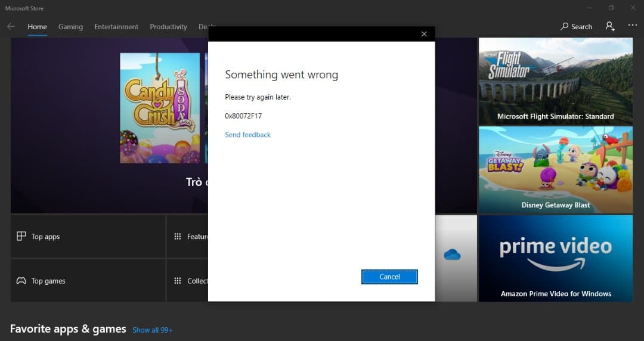The width and height of the screenshot is (644, 341).
Task: Open the Top games tile
Action: tap(88, 281)
